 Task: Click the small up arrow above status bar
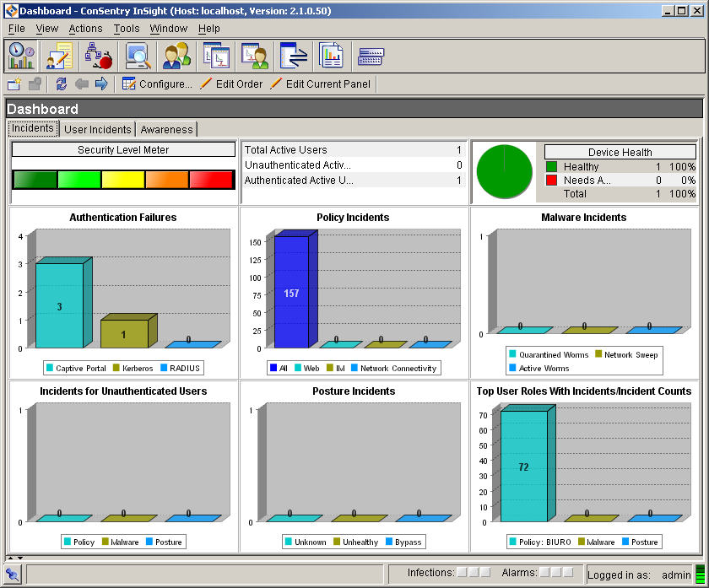10,558
